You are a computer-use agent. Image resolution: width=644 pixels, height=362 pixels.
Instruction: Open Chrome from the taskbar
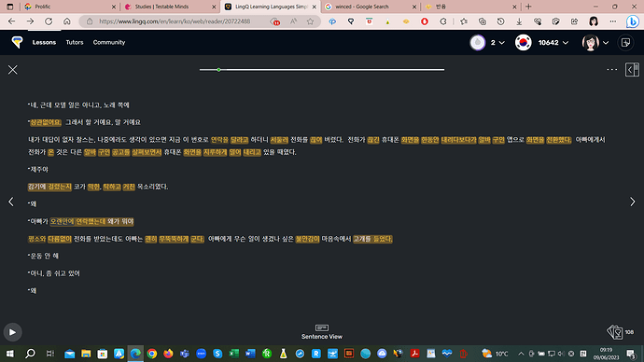click(152, 354)
